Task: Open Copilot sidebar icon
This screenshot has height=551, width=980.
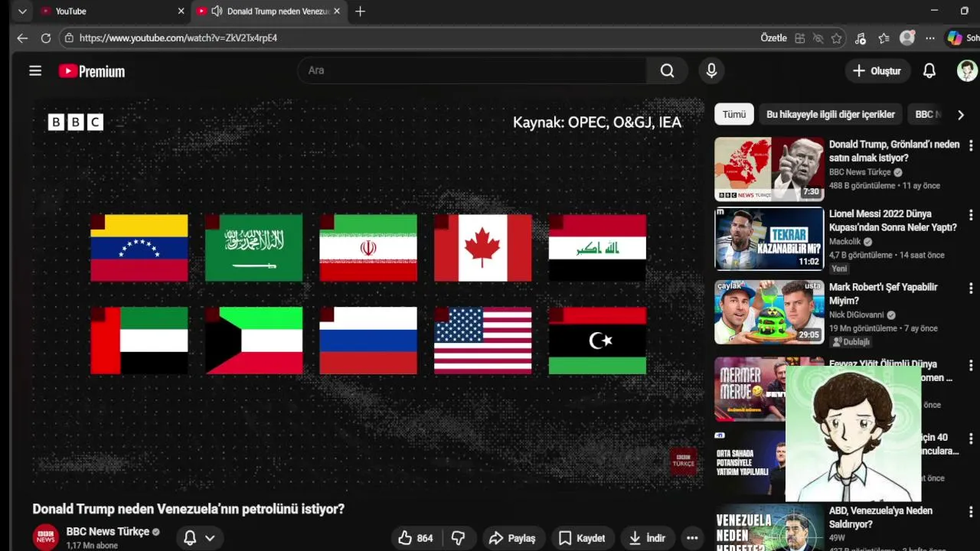Action: [955, 37]
